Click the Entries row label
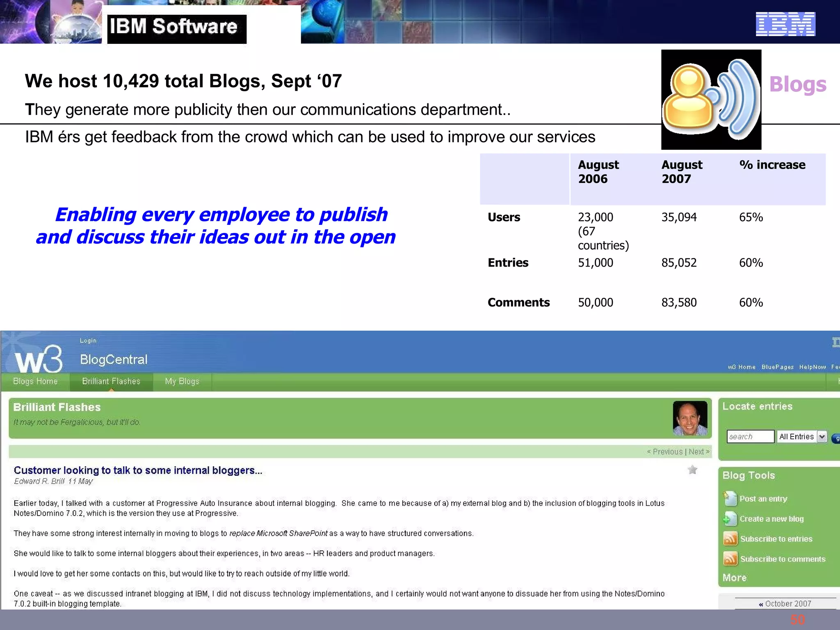The image size is (840, 630). (x=508, y=262)
